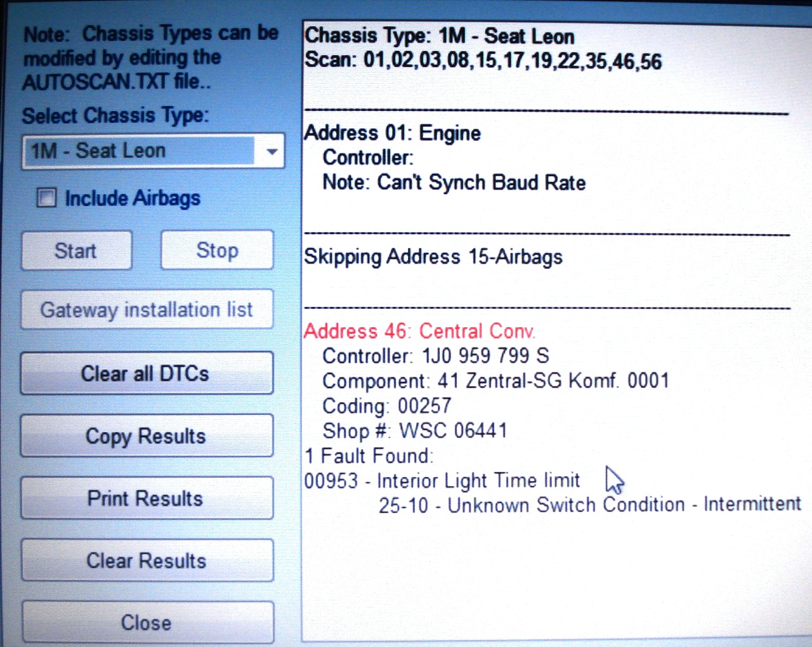Click the 'Chassis Type: 1M - Seat Leon' header line
812x647 pixels.
coord(439,36)
